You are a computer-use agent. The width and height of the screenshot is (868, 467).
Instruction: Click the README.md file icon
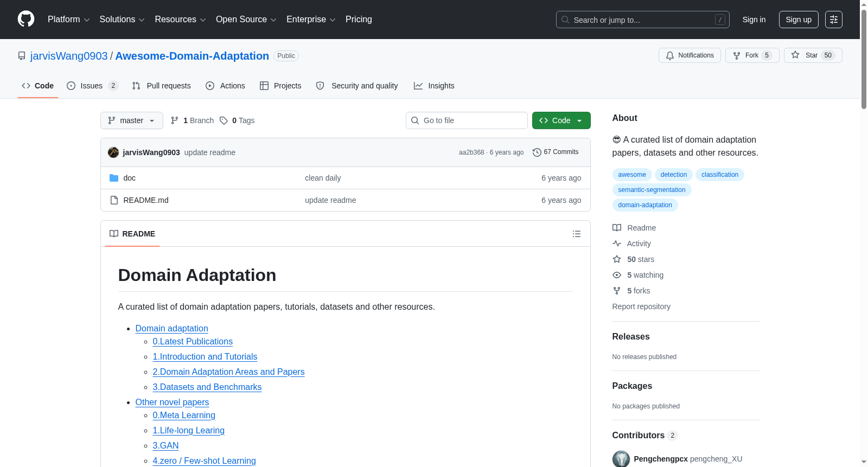tap(114, 200)
